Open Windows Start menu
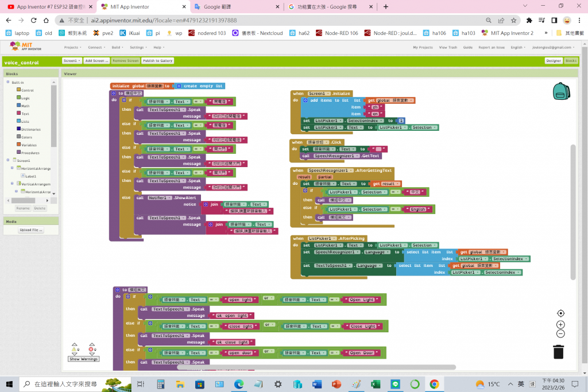This screenshot has height=392, width=588. point(9,384)
